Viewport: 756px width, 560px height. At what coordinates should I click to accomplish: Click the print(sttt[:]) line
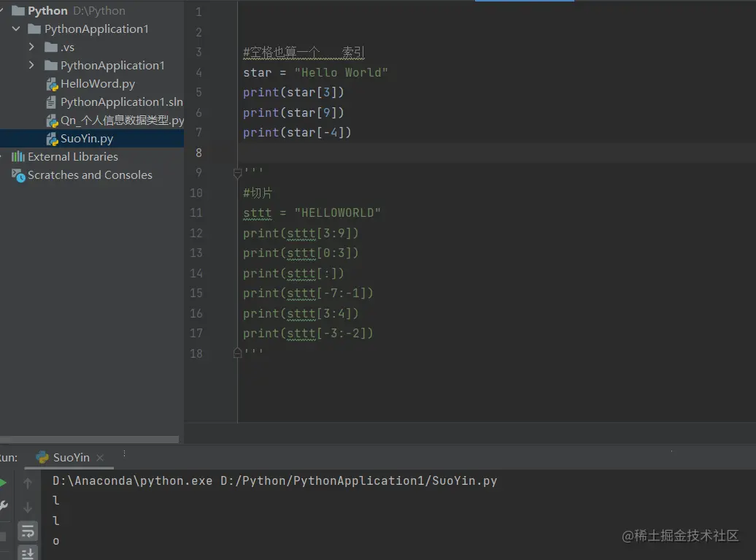click(293, 274)
